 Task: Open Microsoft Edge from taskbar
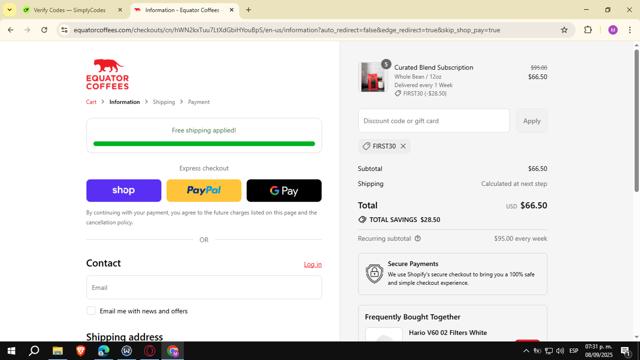pyautogui.click(x=104, y=351)
